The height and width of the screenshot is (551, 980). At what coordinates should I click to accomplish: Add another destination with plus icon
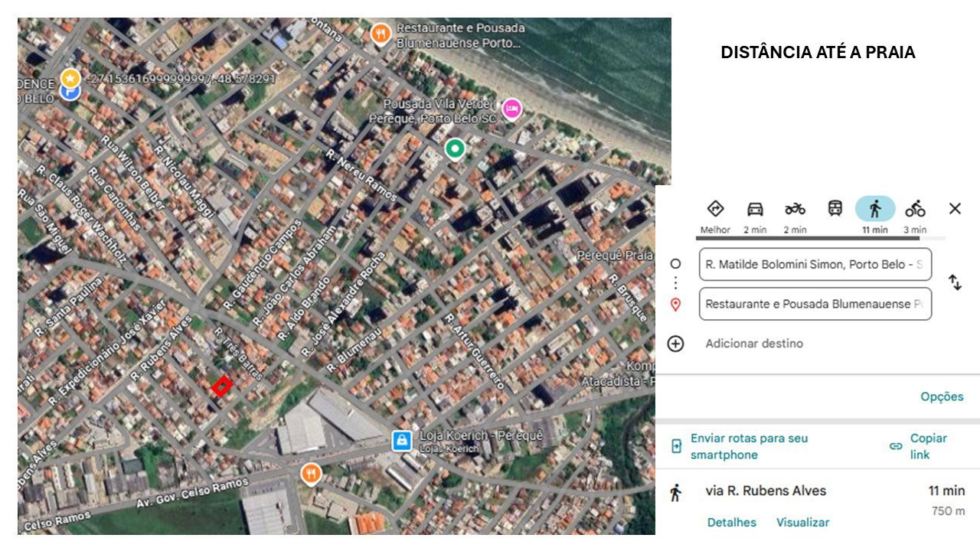pyautogui.click(x=675, y=344)
